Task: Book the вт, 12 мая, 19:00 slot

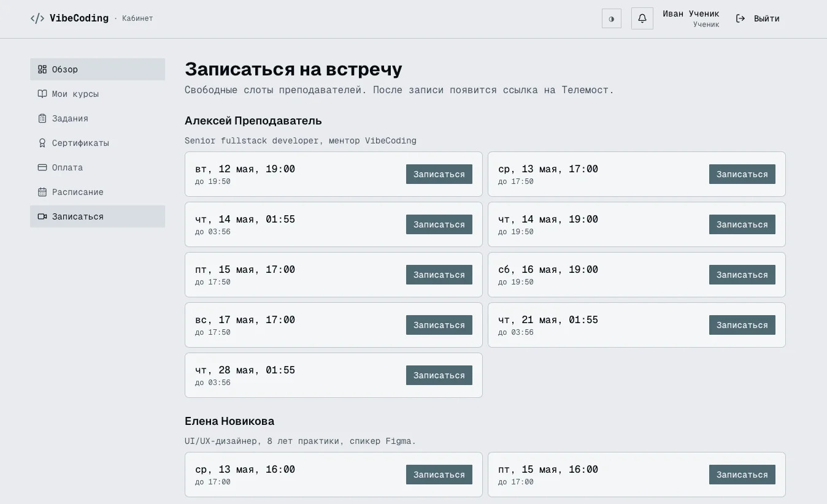Action: [439, 174]
